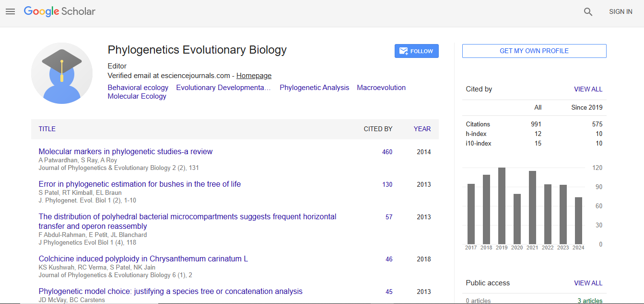Click the Get My Own Profile button
The image size is (644, 304).
coord(534,51)
